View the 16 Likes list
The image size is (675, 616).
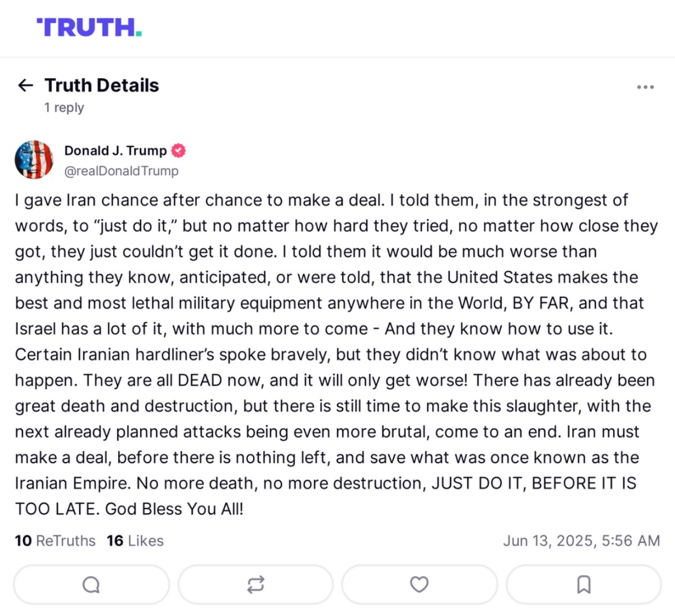tap(135, 541)
